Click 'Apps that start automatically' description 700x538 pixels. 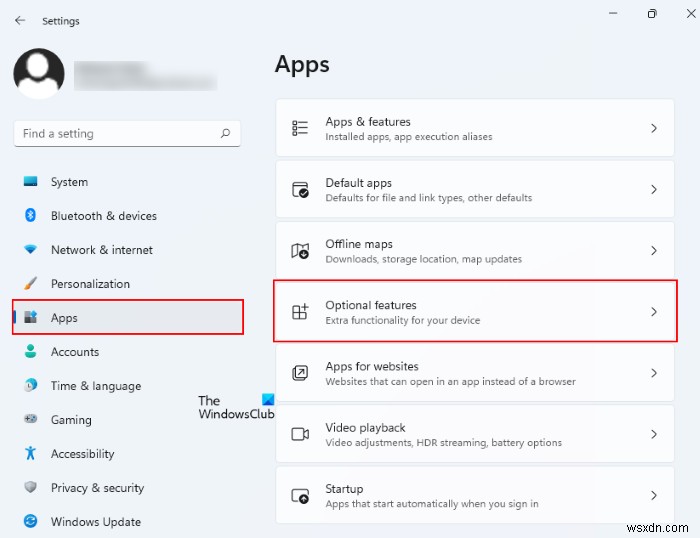tap(432, 504)
